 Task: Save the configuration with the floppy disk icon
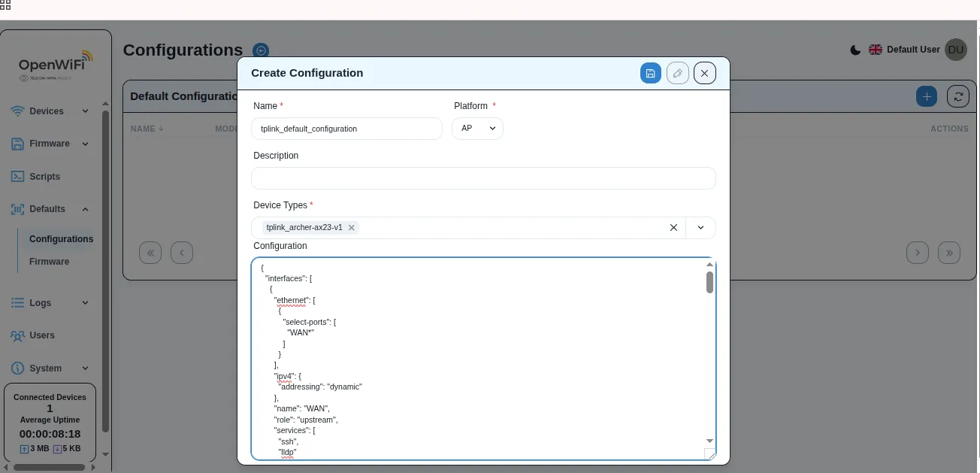pos(651,73)
